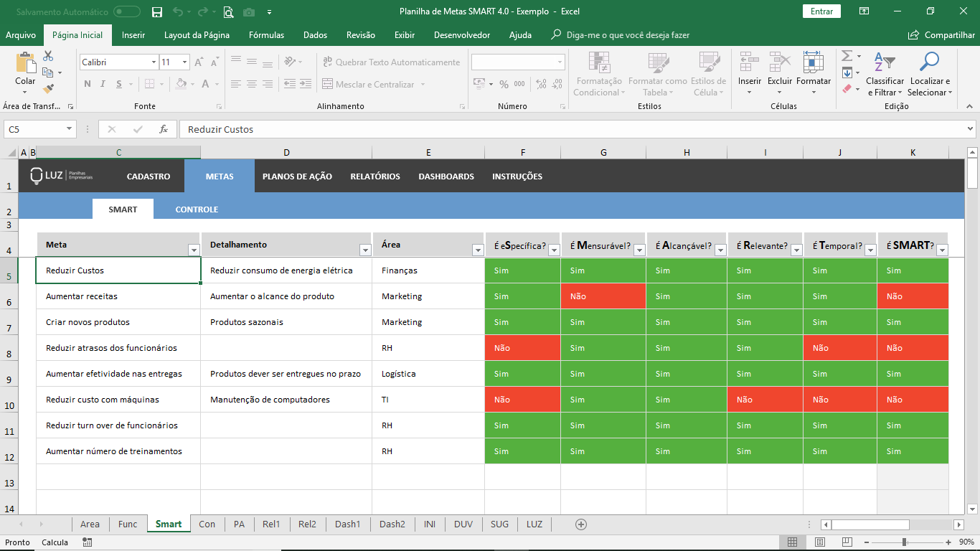Add new sheet with plus icon
The height and width of the screenshot is (551, 980).
click(581, 524)
